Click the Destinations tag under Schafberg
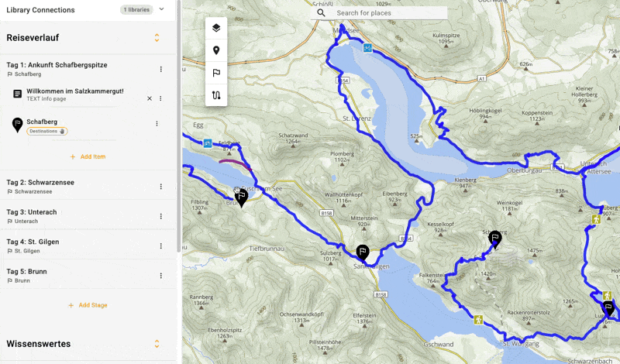The height and width of the screenshot is (364, 620). (x=47, y=132)
